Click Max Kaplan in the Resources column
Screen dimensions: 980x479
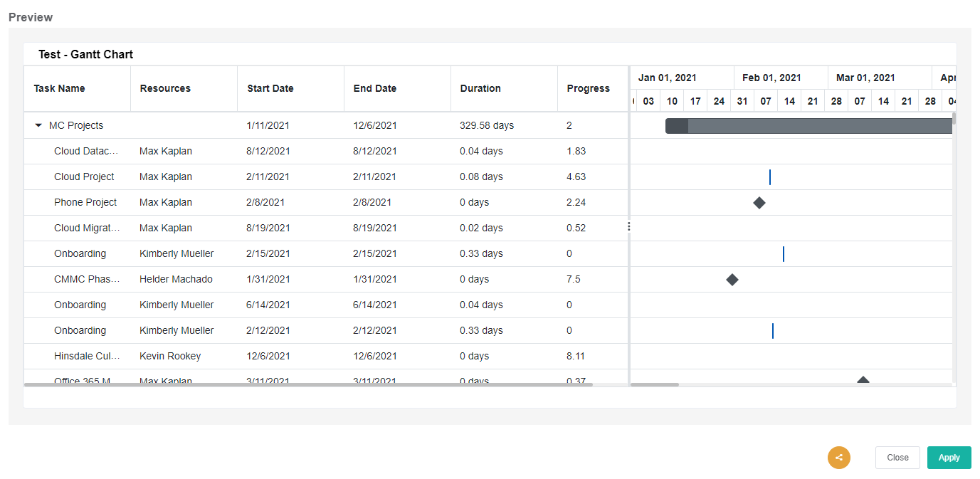coord(165,151)
